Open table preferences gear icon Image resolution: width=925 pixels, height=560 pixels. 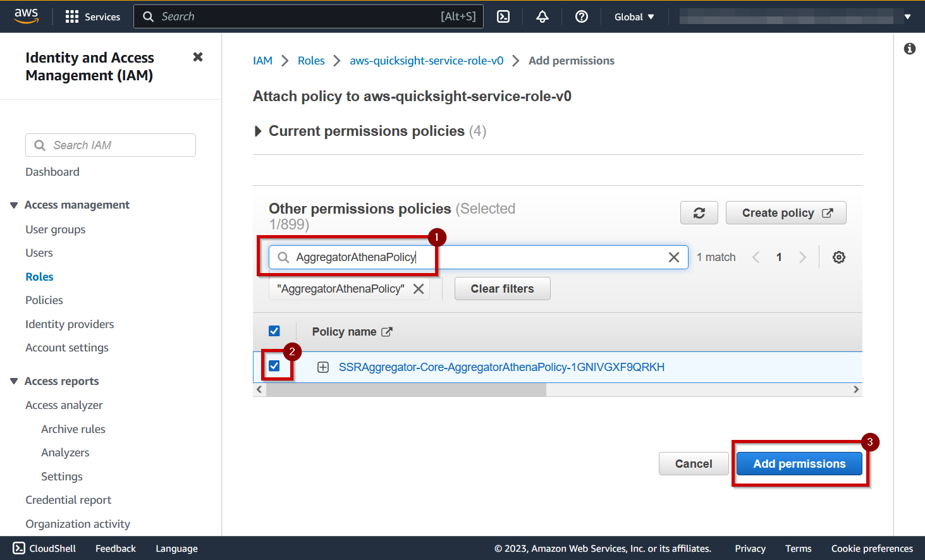click(839, 257)
